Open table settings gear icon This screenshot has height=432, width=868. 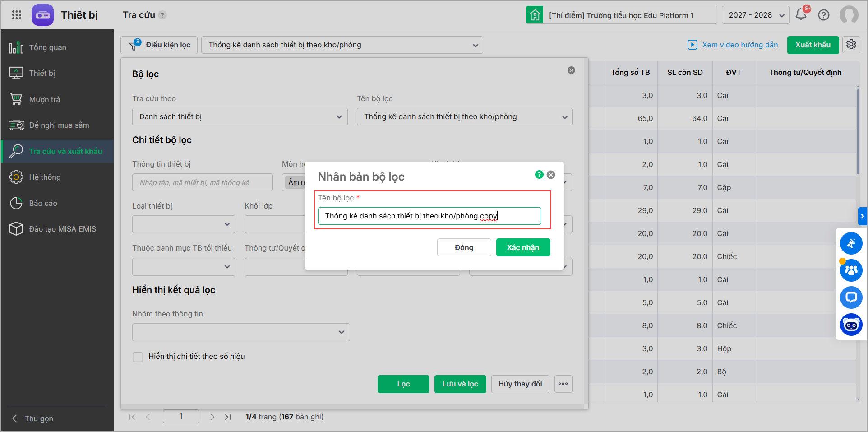(x=851, y=45)
